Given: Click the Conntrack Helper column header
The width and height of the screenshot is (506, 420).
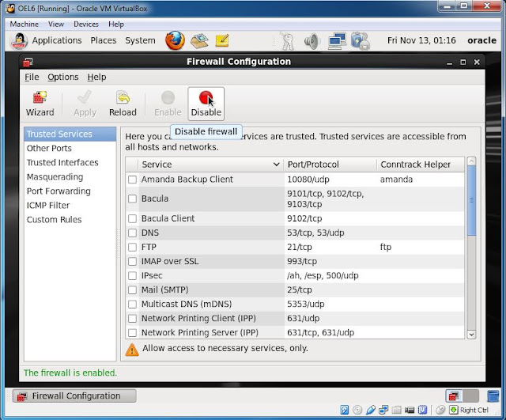Looking at the screenshot, I should click(x=421, y=165).
